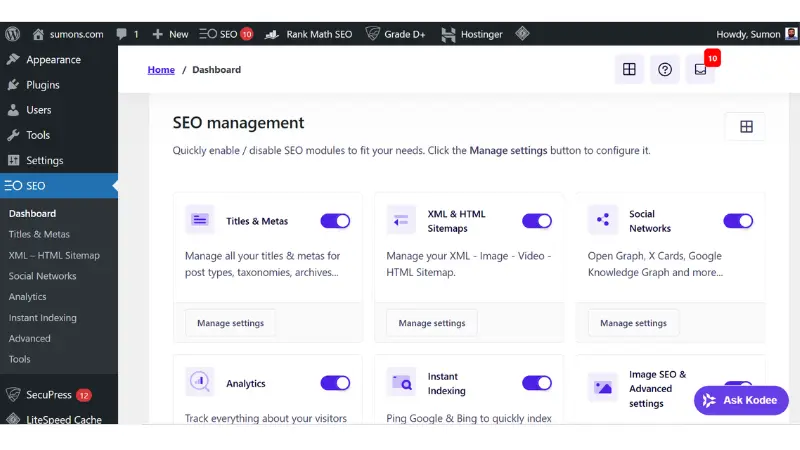Click the diamond icon after Hostinger
Viewport: 800px width, 450px height.
click(x=522, y=34)
